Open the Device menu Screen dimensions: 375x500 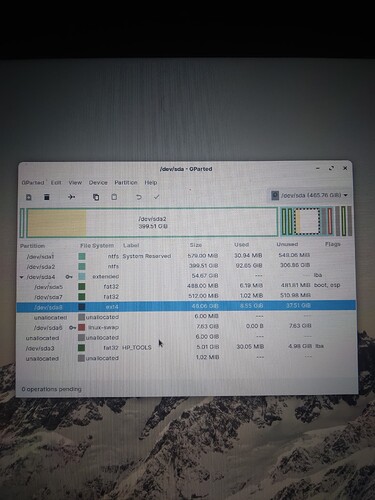coord(98,182)
